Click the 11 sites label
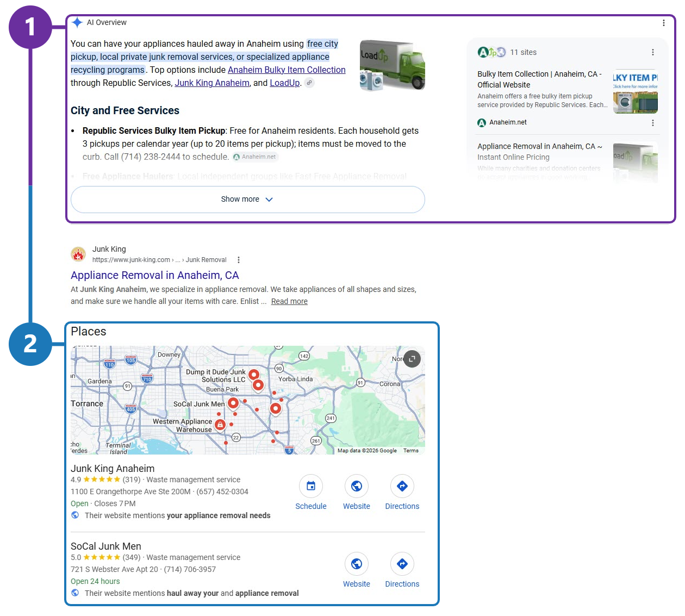Viewport: 685px width, 616px height. pyautogui.click(x=524, y=52)
